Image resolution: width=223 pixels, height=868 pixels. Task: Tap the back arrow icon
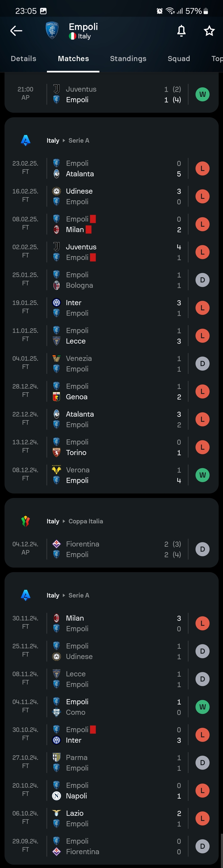coord(16,31)
